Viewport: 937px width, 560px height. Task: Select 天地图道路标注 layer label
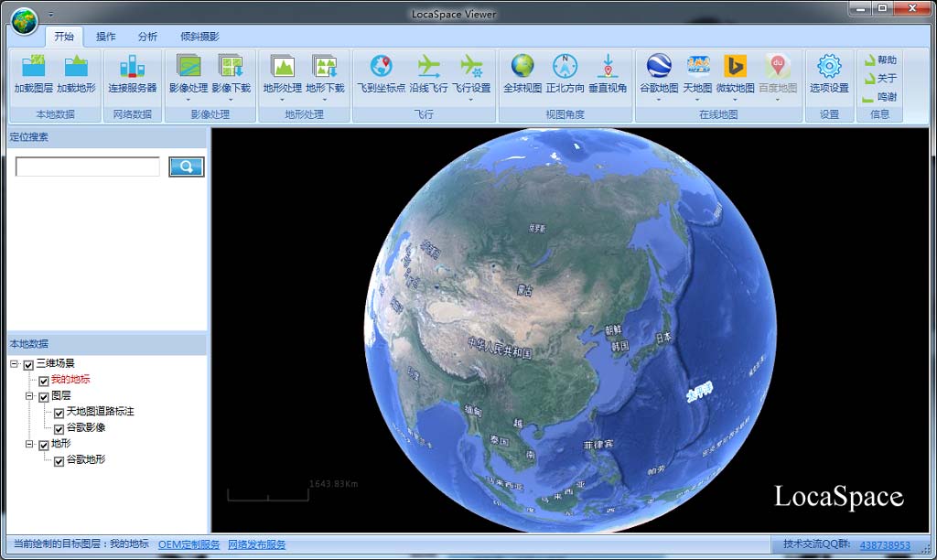(101, 411)
